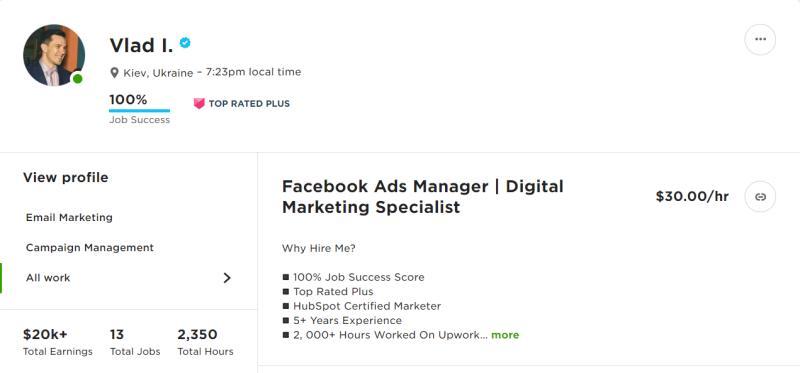Select the Campaign Management profile

click(90, 247)
